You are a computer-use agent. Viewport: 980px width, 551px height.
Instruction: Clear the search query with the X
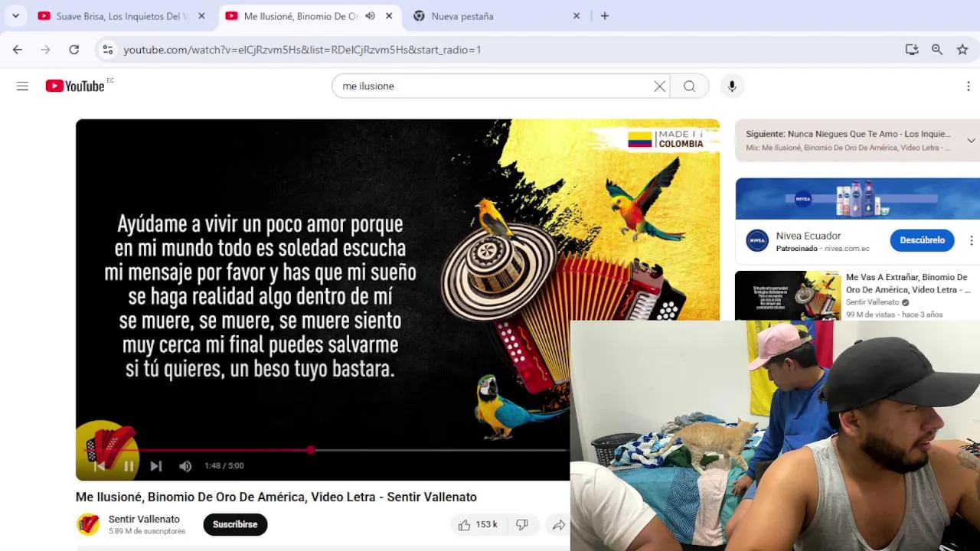point(659,86)
